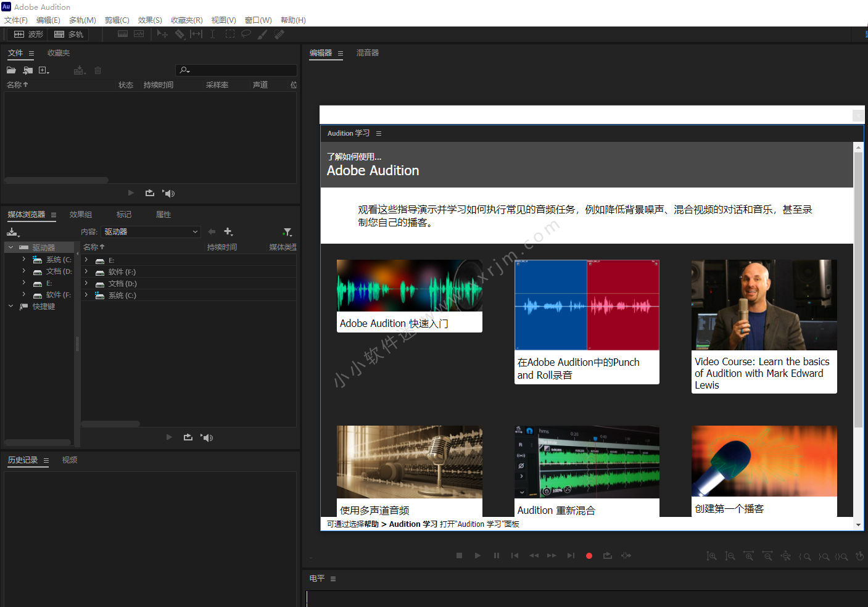Click the trash icon in Files panel
The width and height of the screenshot is (868, 607).
97,70
